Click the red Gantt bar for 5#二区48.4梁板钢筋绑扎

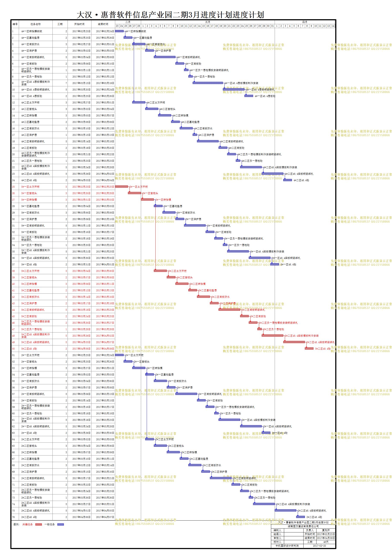point(294,342)
